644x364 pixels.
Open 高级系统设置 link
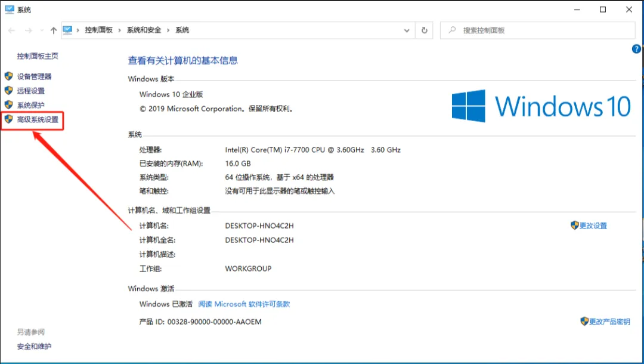[38, 119]
